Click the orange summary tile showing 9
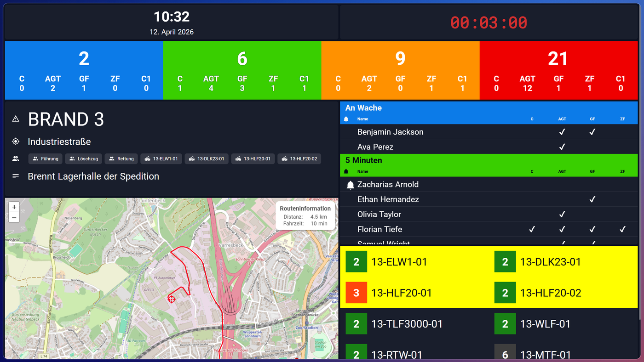The height and width of the screenshot is (362, 644). pos(400,70)
